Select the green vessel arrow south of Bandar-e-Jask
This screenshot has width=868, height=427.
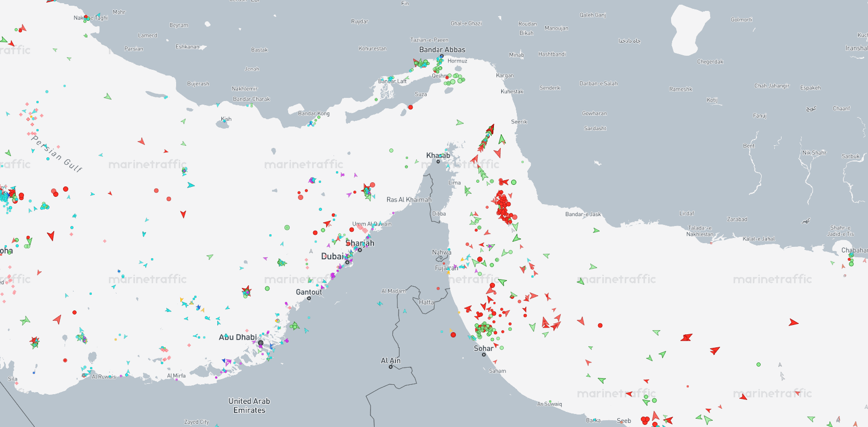[596, 230]
